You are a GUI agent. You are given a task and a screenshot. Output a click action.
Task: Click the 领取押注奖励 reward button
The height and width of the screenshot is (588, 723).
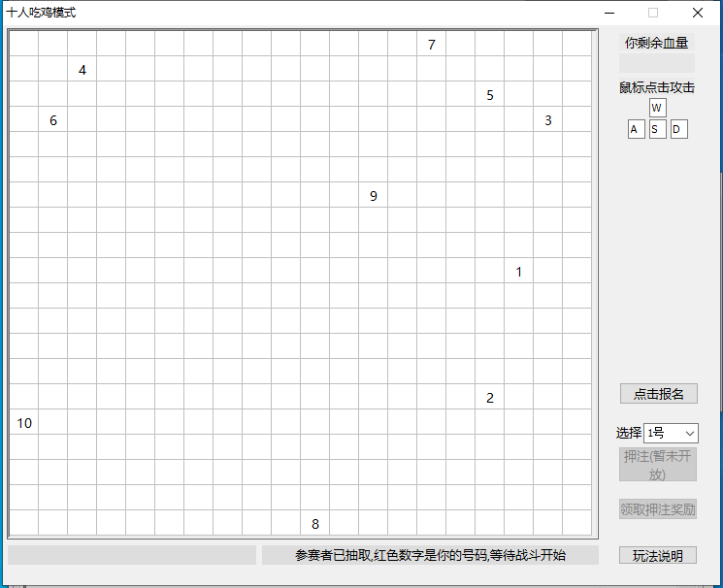[658, 509]
